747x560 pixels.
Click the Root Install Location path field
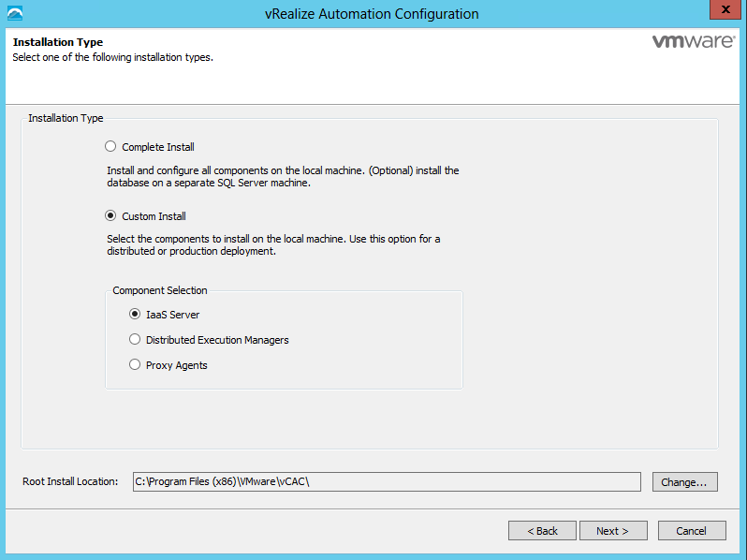387,482
